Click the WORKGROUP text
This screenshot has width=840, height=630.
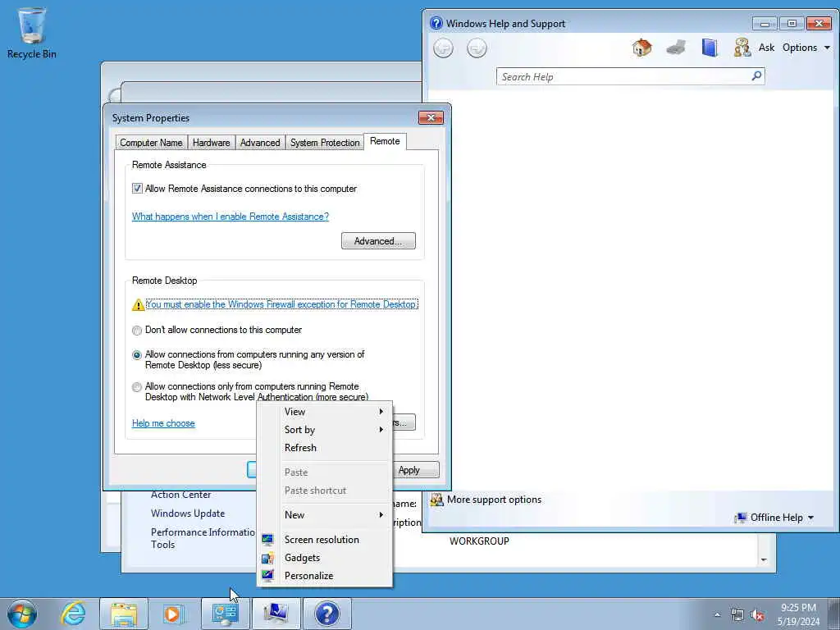[x=479, y=541]
